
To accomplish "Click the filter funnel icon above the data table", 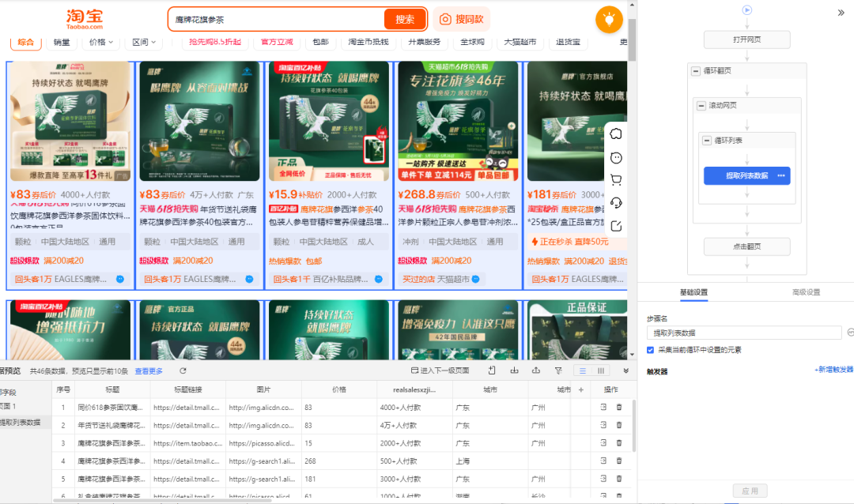I will [x=558, y=370].
